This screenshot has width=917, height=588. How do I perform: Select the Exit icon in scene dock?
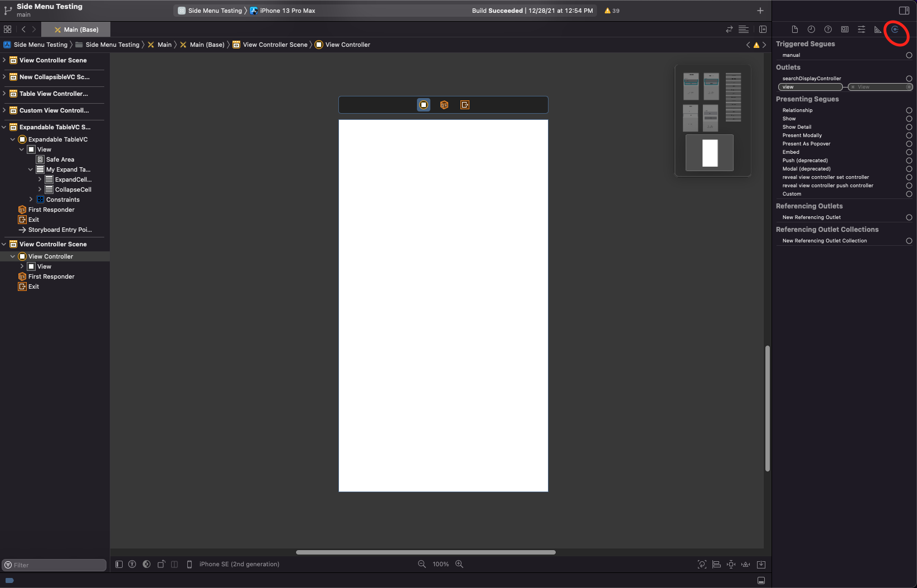pyautogui.click(x=465, y=105)
